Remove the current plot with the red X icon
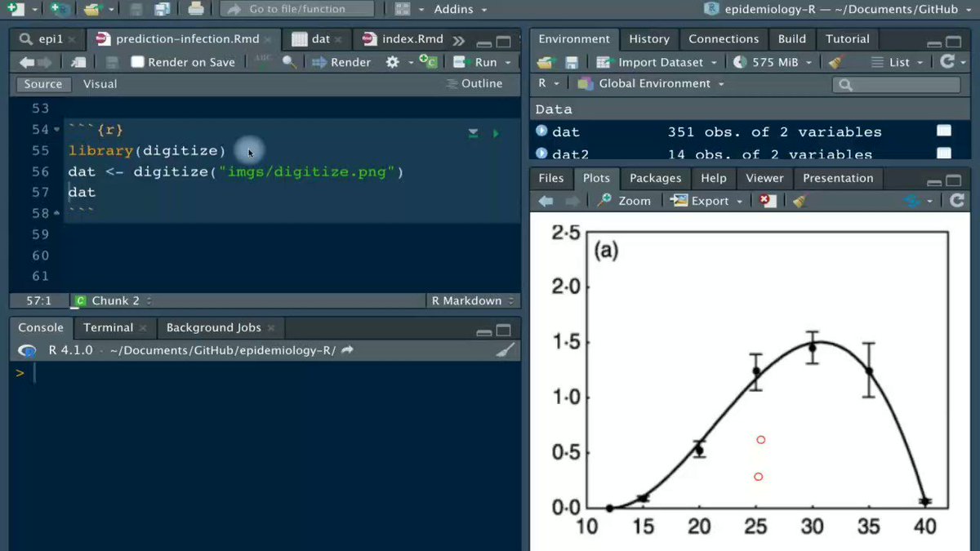This screenshot has height=551, width=980. click(766, 200)
